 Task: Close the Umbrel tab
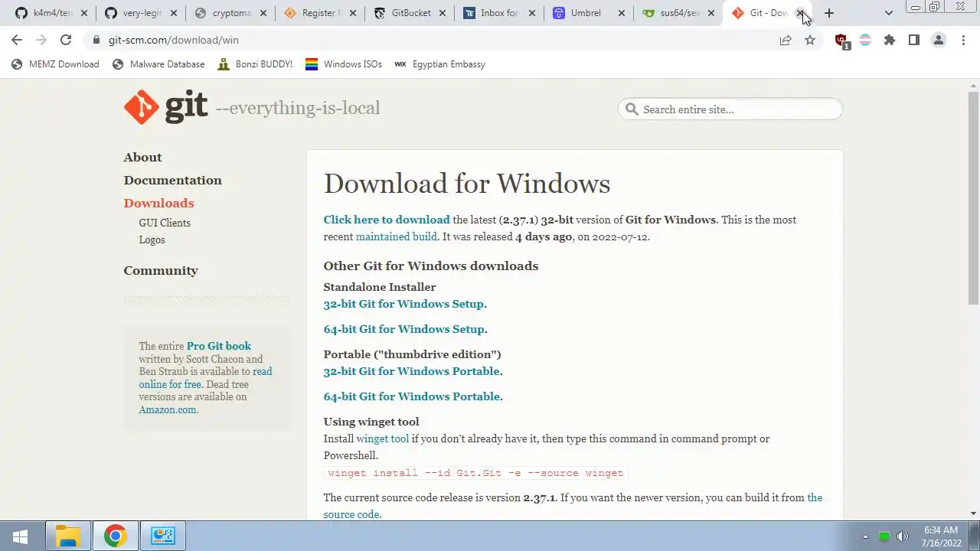(x=621, y=13)
